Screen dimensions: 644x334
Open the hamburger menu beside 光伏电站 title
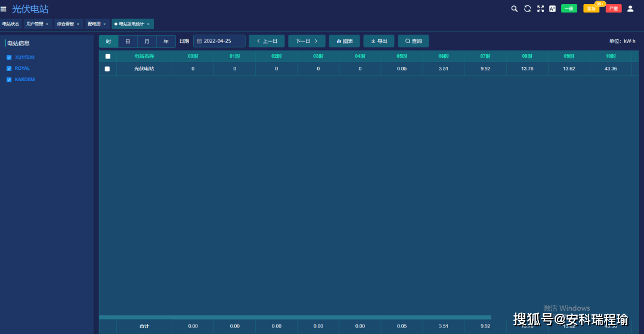pos(4,8)
